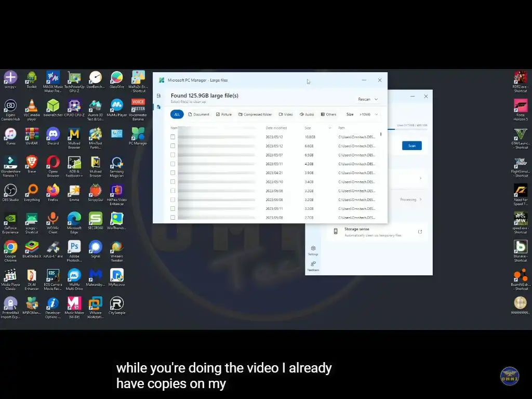The width and height of the screenshot is (532, 399).
Task: Select the 6.5GB file checkbox
Action: (172, 155)
